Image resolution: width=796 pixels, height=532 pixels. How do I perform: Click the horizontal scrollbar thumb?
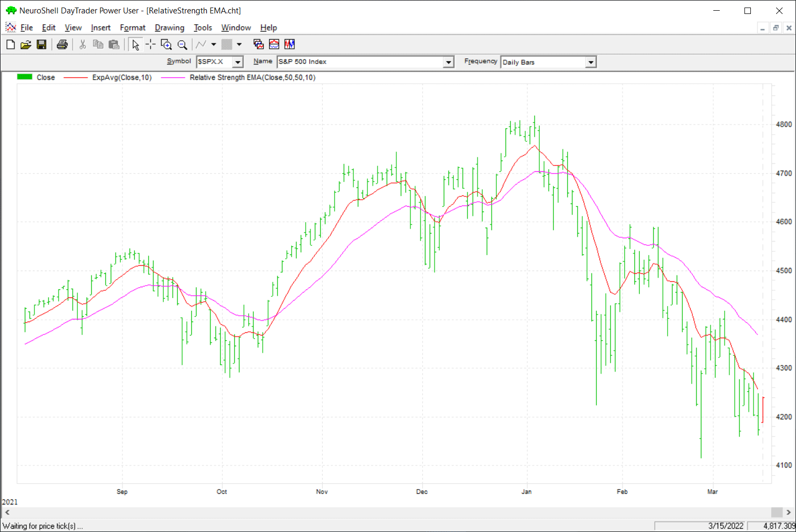777,512
